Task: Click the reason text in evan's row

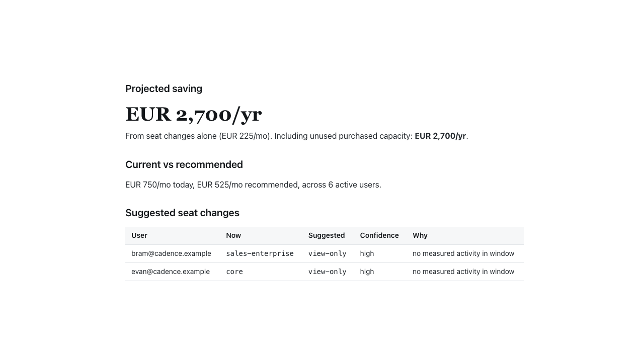Action: click(463, 271)
